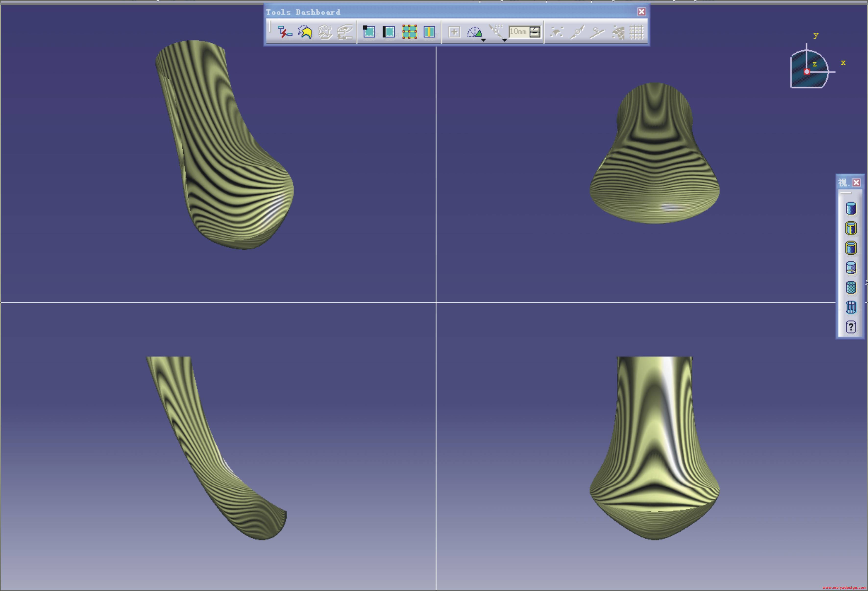Click the yellow center-line snap icon
The height and width of the screenshot is (591, 868).
[429, 32]
